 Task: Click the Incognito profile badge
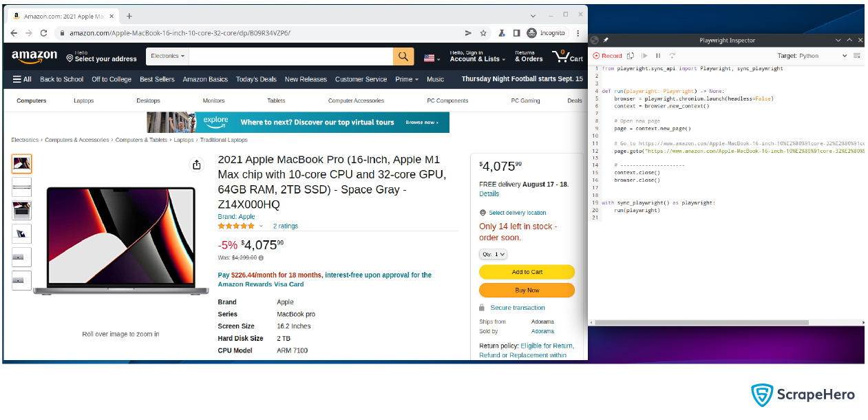[547, 33]
